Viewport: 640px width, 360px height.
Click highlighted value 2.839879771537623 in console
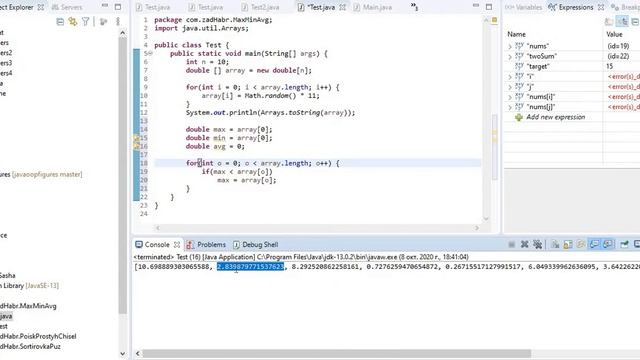250,267
